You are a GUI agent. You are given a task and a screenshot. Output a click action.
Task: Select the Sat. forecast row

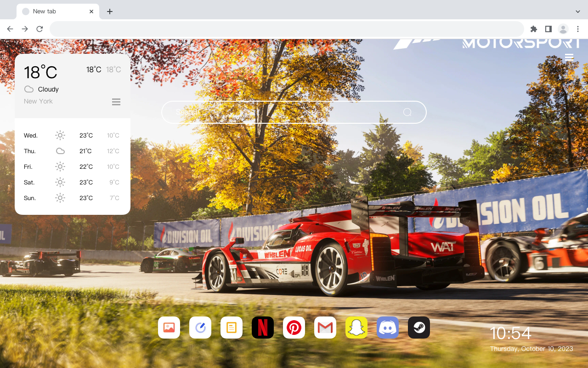point(73,182)
